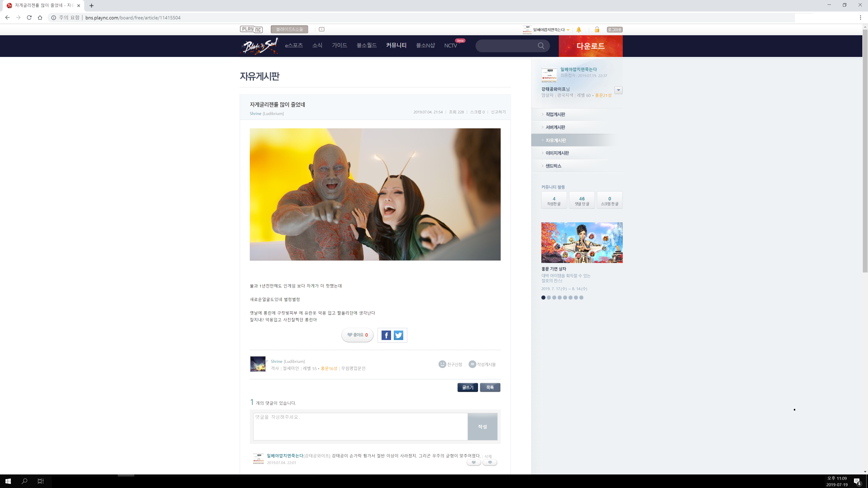The height and width of the screenshot is (488, 868).
Task: Close the current browser tab
Action: pos(78,5)
